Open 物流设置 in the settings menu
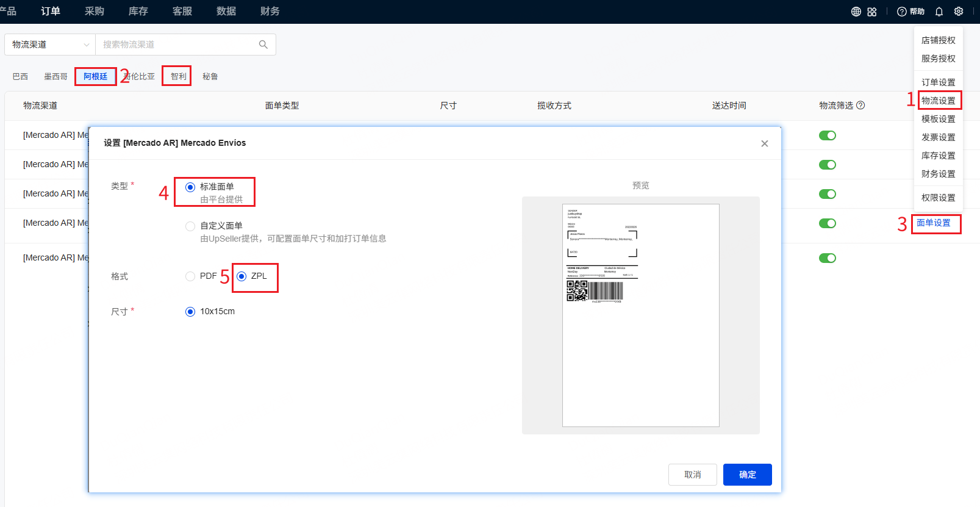 938,101
